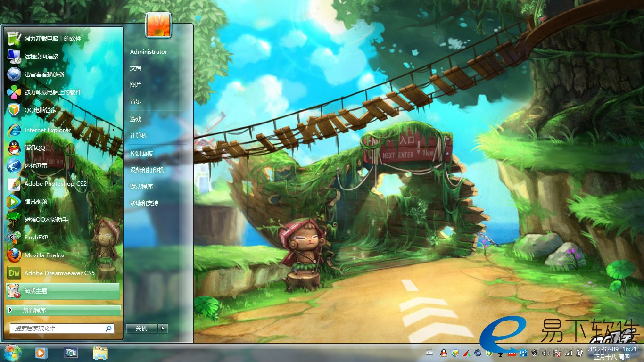Click the Action Center flag tray icon
Viewport: 644px width, 362px height.
coord(557,353)
